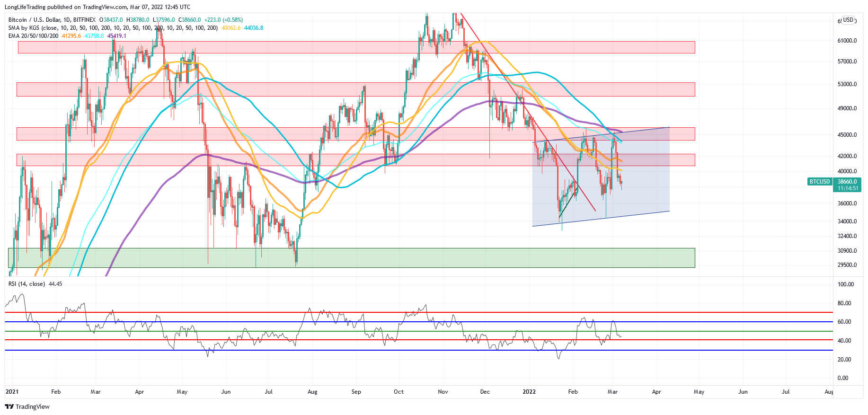The height and width of the screenshot is (415, 868).
Task: Click the change value +223.0 (+0.58%)
Action: click(x=223, y=20)
